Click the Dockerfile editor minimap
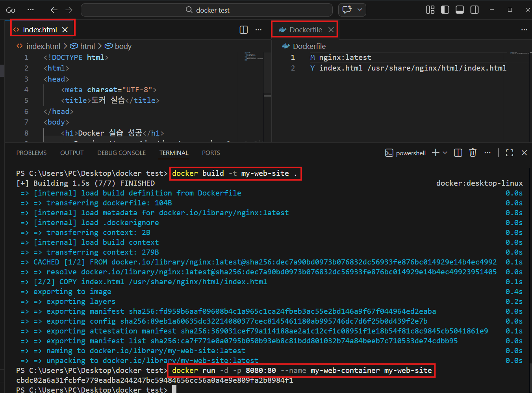Image resolution: width=532 pixels, height=393 pixels. tap(519, 52)
